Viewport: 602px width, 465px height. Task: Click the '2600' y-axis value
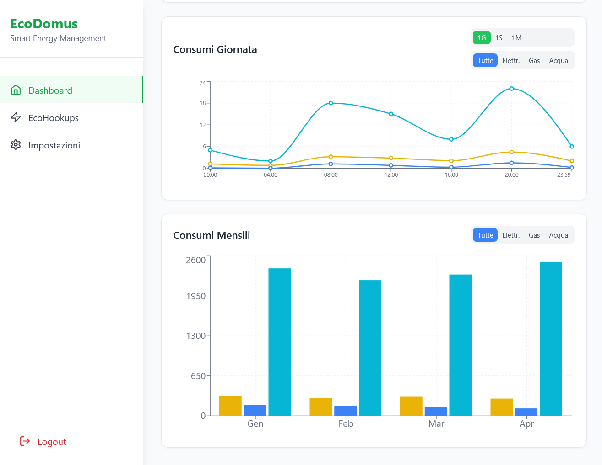point(196,260)
